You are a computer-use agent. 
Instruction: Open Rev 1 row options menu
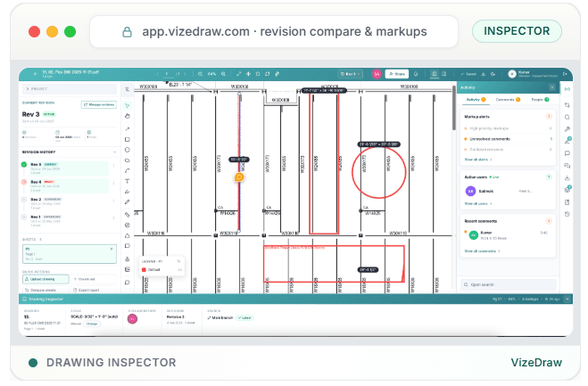tap(113, 218)
